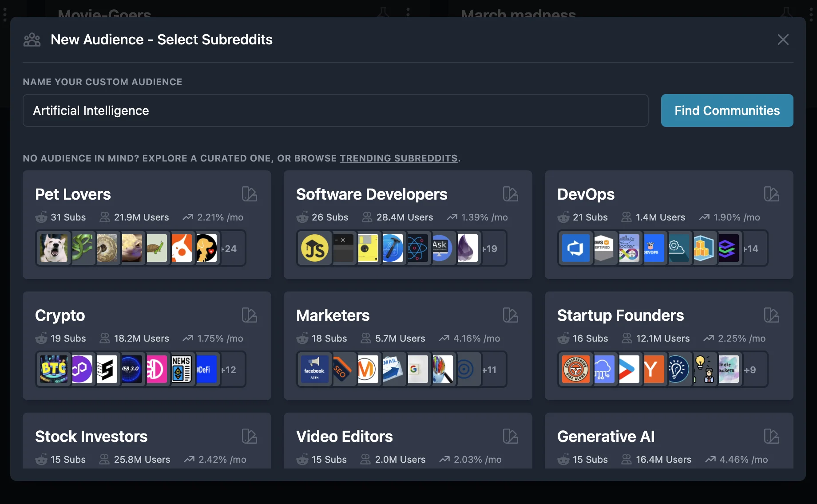The height and width of the screenshot is (504, 817).
Task: Click the edit icon on Pet Lovers card
Action: point(249,194)
